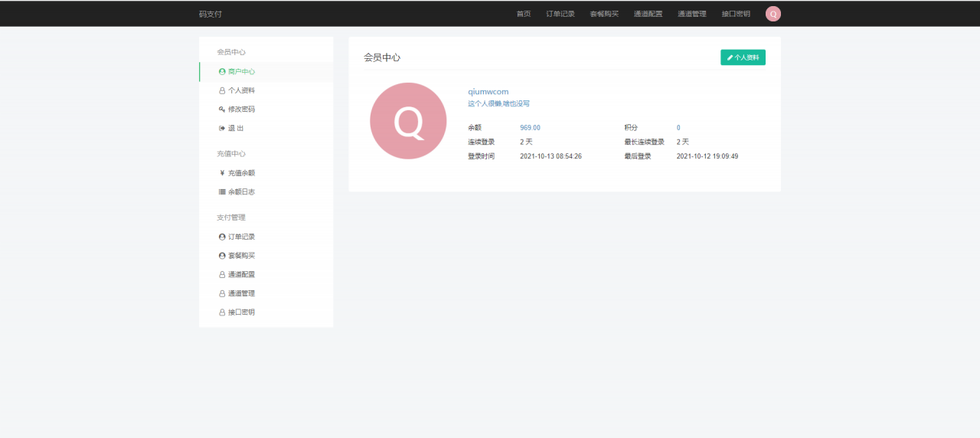The image size is (980, 438).
Task: Click the lock icon beside sidebar 接口密钥
Action: [x=222, y=312]
